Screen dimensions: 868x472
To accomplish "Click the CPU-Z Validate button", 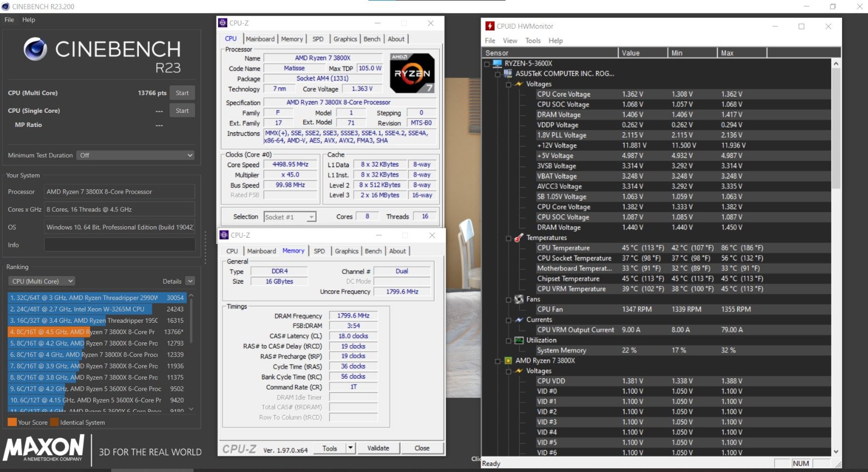I will 378,448.
